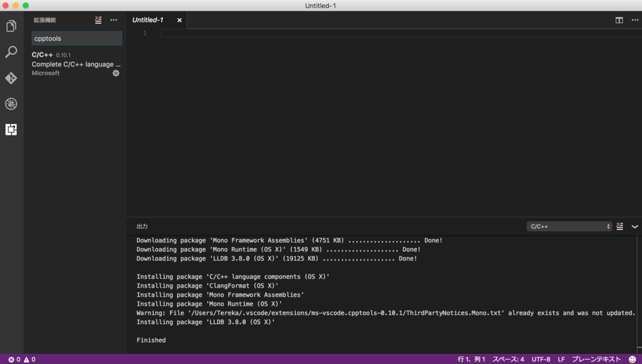642x364 pixels.
Task: Click the 'Finished' line in output
Action: 151,340
